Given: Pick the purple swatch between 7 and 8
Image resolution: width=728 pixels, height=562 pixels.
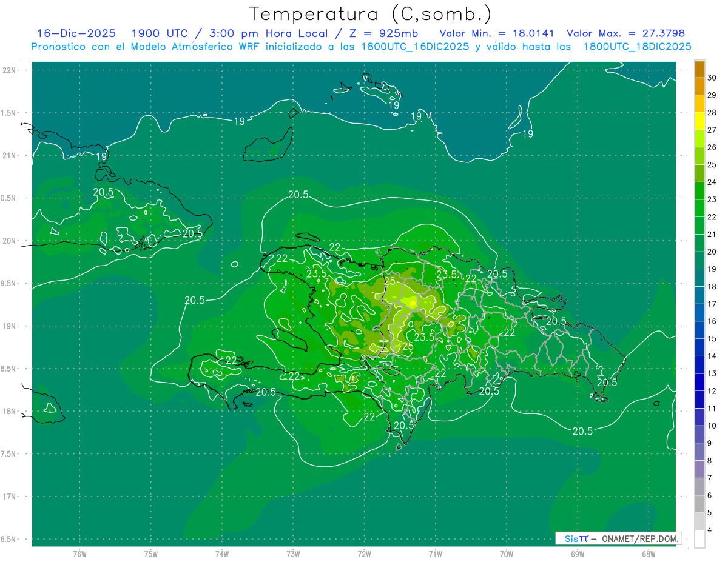Looking at the screenshot, I should pos(699,469).
